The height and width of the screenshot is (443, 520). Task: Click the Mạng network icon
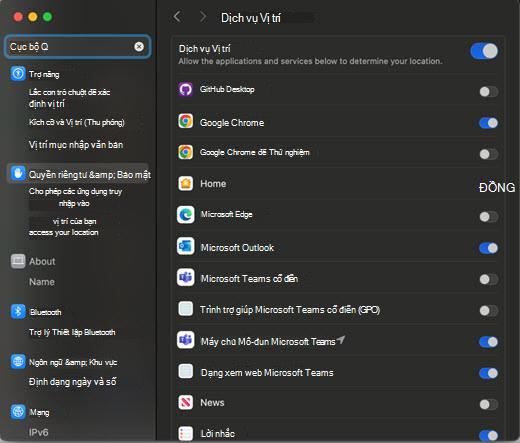pyautogui.click(x=18, y=411)
